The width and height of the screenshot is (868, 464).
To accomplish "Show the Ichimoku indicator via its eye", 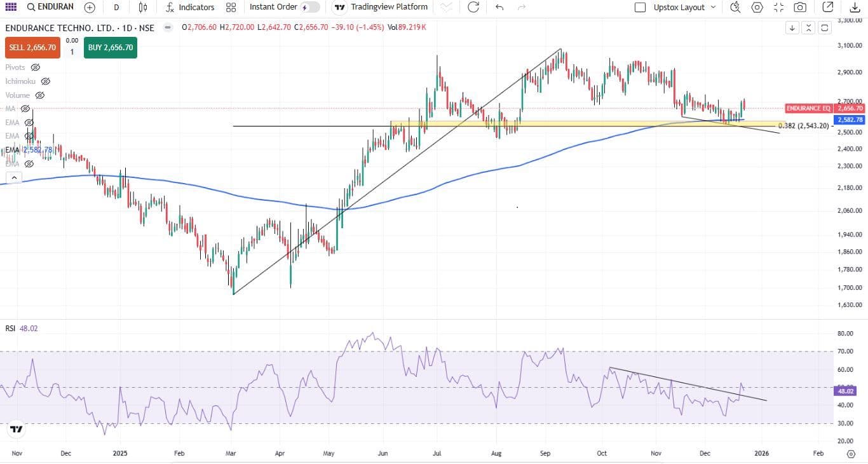I will 46,81.
